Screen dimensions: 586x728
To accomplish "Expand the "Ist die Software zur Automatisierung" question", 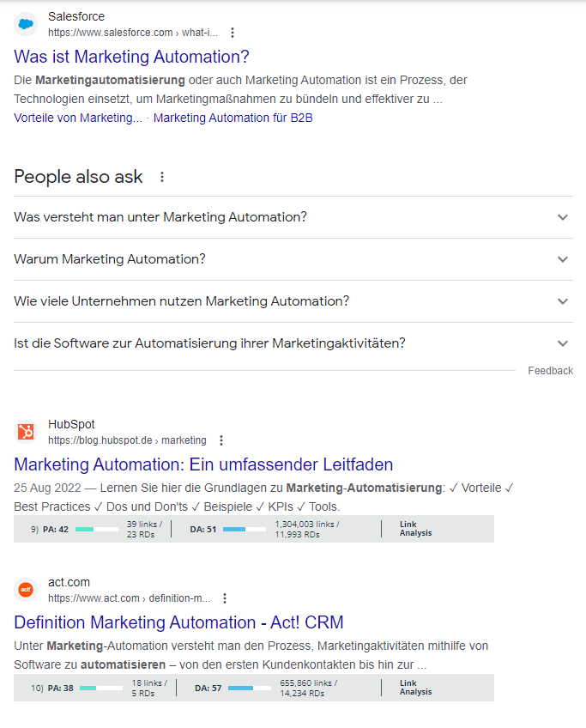I will coord(563,343).
